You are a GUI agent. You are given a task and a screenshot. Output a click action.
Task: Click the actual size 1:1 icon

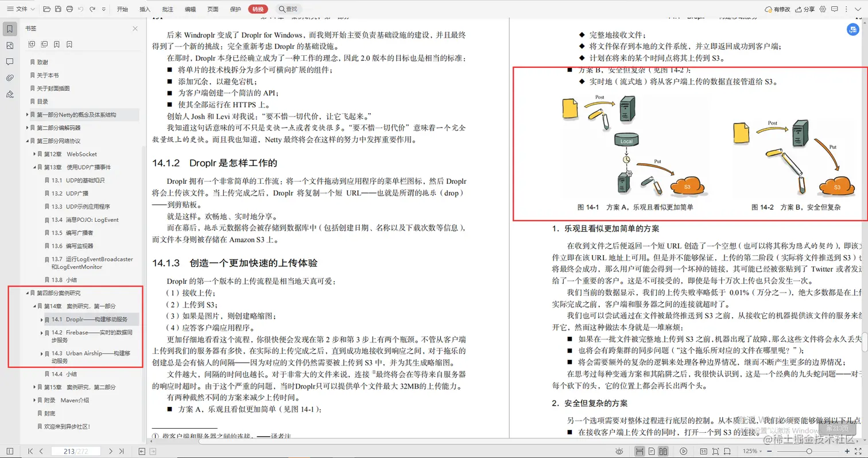pos(704,451)
